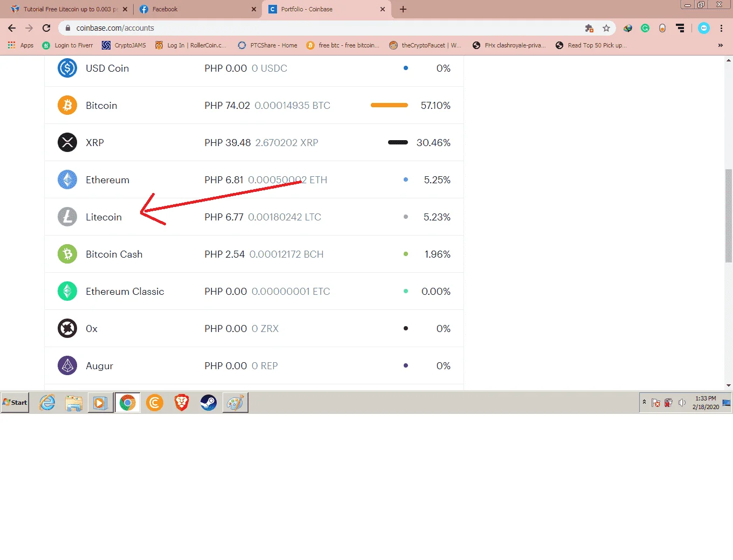This screenshot has width=733, height=560.
Task: Click the Ethereum blue allocation dot
Action: point(406,180)
